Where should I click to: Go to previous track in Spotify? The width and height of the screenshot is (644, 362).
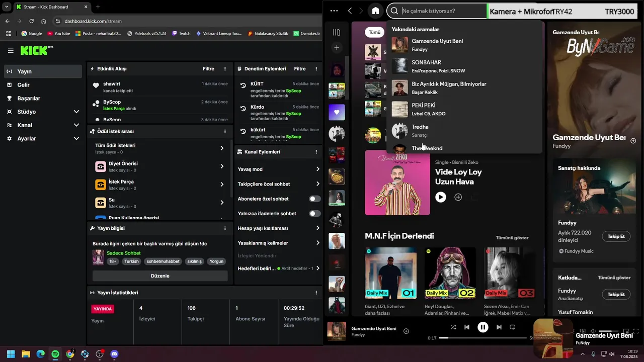pos(466,327)
